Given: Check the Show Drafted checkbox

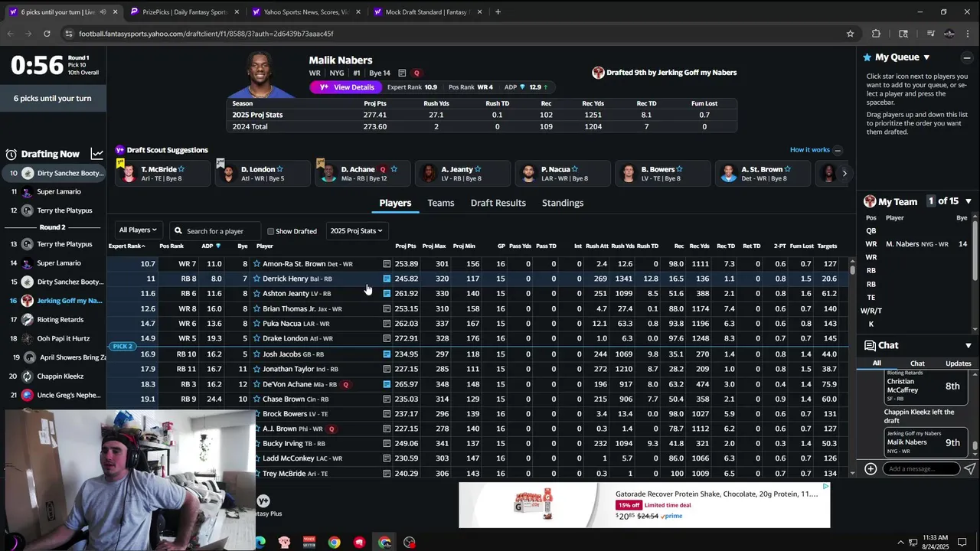Looking at the screenshot, I should pos(270,231).
